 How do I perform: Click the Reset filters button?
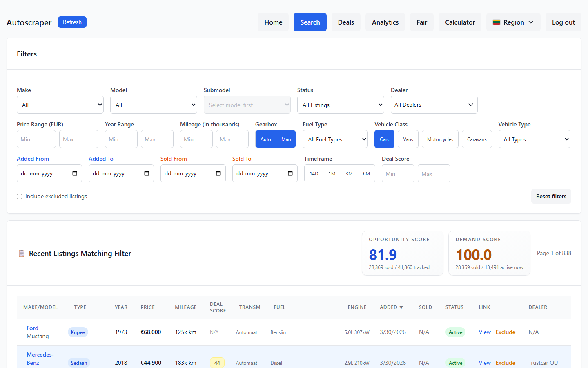(551, 196)
